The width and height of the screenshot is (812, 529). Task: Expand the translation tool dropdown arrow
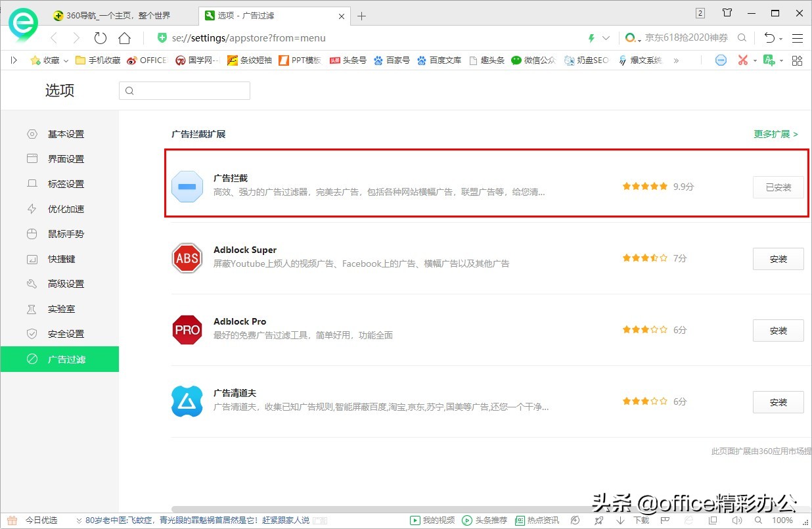(x=780, y=60)
